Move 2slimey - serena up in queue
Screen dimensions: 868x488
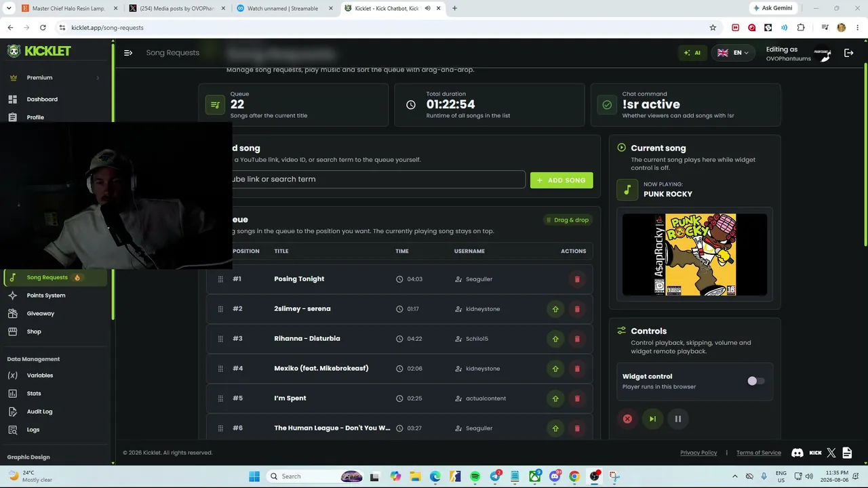[555, 309]
